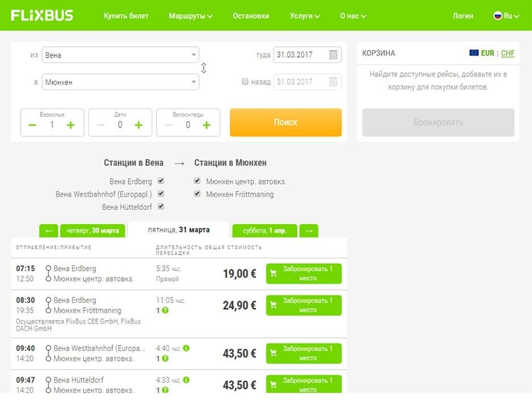Select пятница, 31 марта tab
Image resolution: width=532 pixels, height=403 pixels.
[179, 230]
